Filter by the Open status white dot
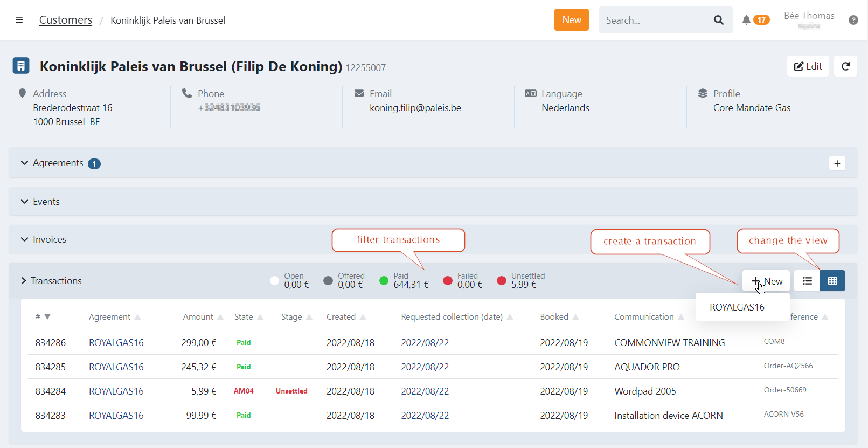The width and height of the screenshot is (868, 448). coord(274,280)
